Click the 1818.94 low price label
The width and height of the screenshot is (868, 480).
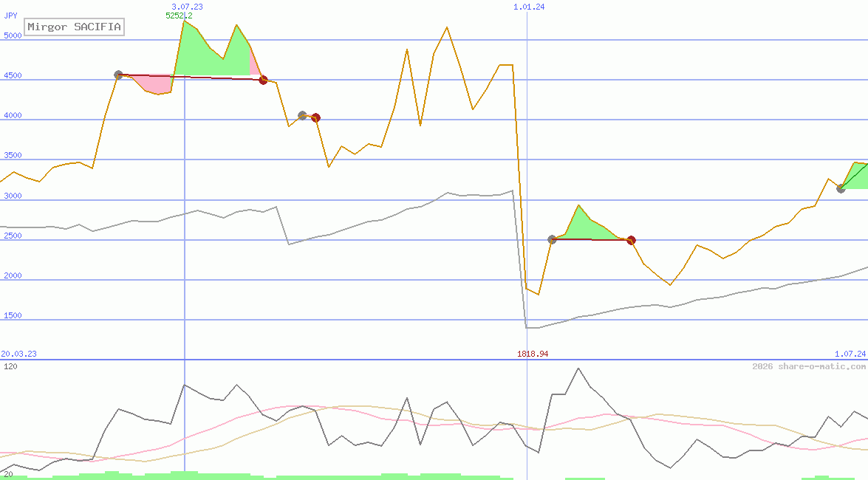coord(533,354)
